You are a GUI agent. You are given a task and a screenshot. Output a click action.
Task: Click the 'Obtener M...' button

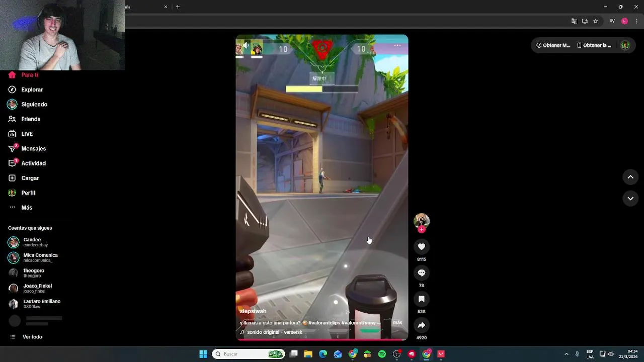[x=553, y=45]
